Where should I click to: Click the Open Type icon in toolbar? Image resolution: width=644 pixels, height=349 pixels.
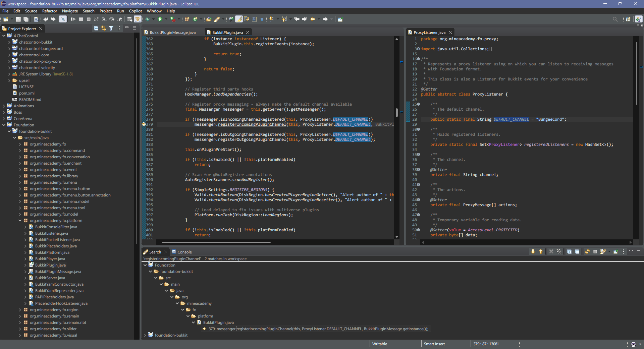[x=209, y=19]
